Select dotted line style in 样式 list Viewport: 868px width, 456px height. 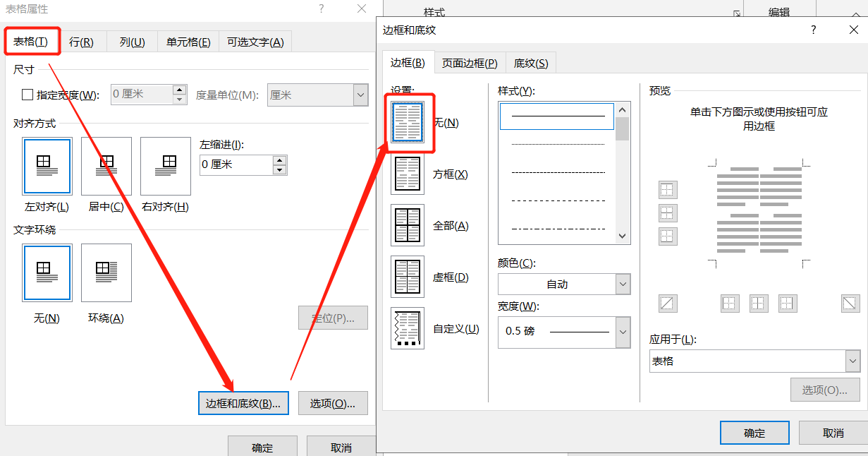pyautogui.click(x=557, y=144)
